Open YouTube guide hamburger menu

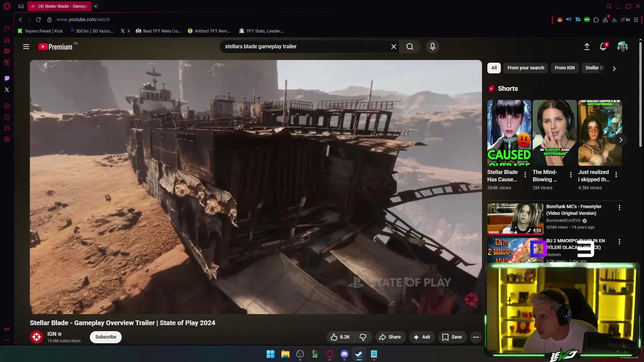click(x=26, y=47)
